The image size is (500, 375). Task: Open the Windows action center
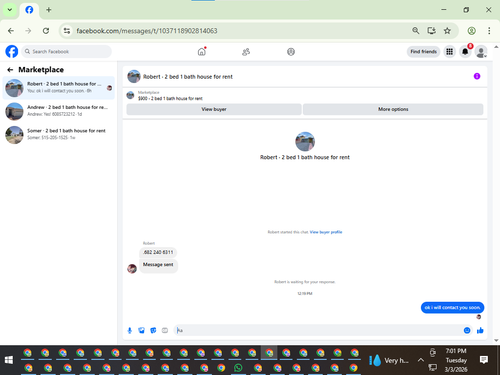(x=484, y=360)
